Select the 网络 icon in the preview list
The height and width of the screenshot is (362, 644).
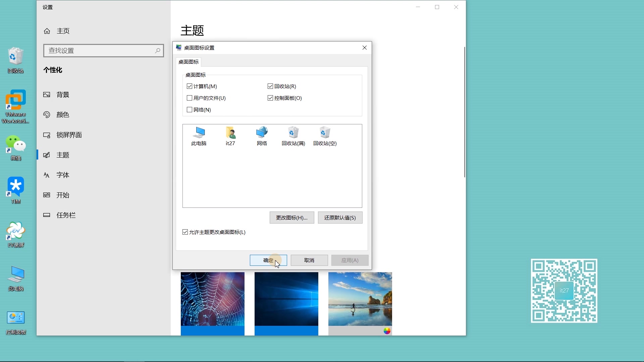[262, 136]
